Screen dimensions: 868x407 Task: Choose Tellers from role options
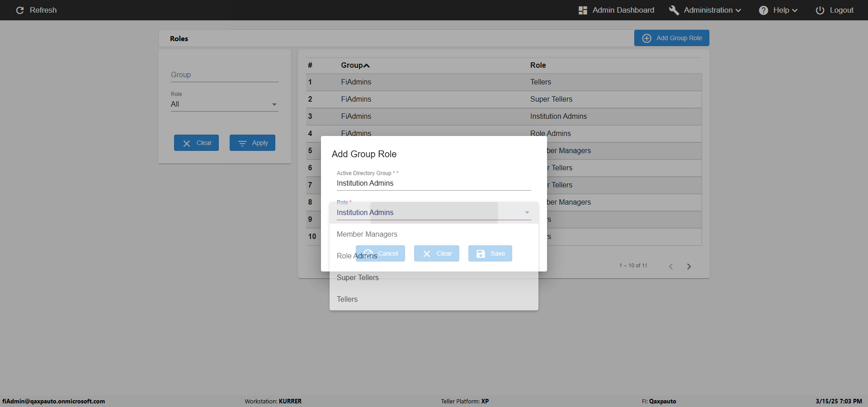click(434, 299)
